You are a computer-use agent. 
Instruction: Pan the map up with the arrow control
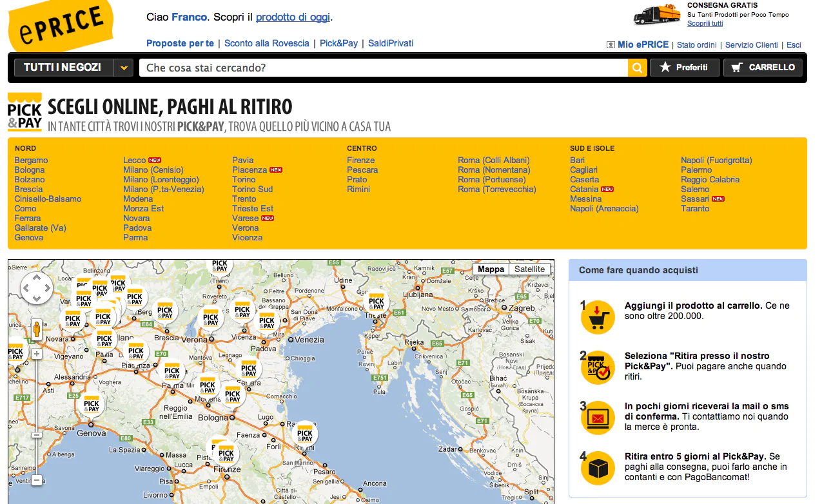point(36,278)
